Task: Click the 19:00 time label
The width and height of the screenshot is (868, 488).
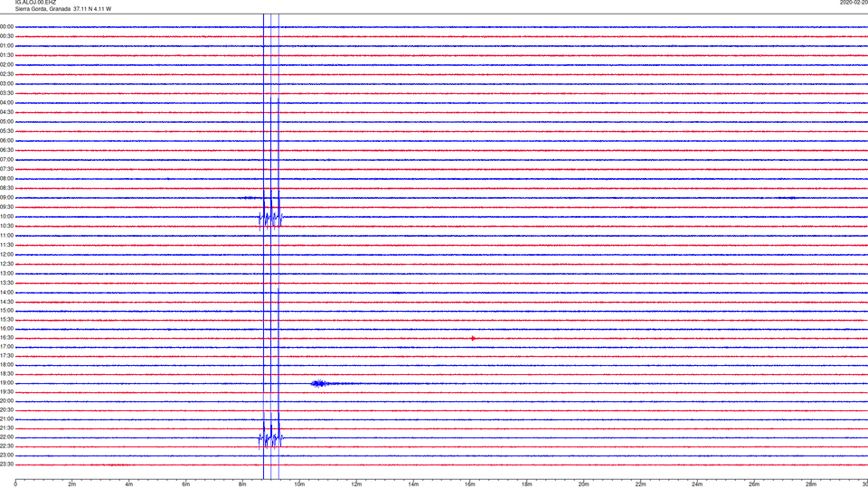Action: (x=6, y=383)
